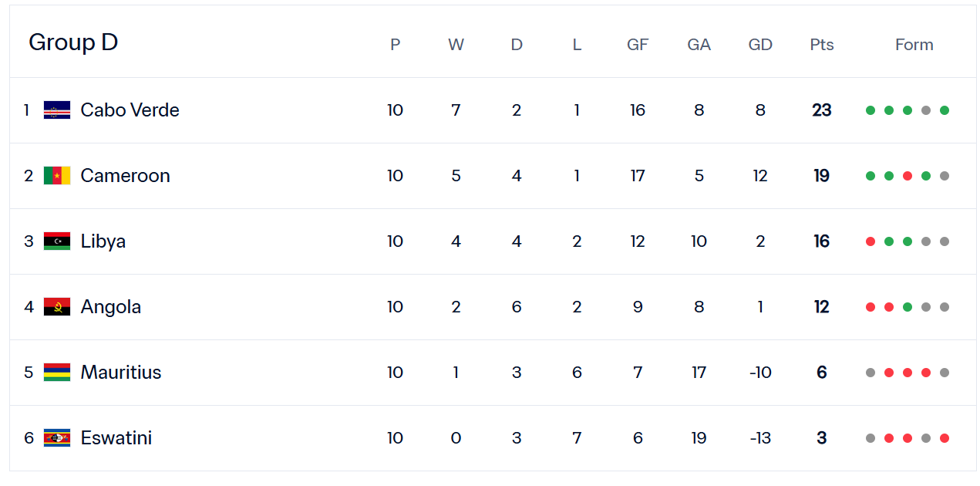980x486 pixels.
Task: Click the Eswatini flag icon
Action: pos(57,438)
